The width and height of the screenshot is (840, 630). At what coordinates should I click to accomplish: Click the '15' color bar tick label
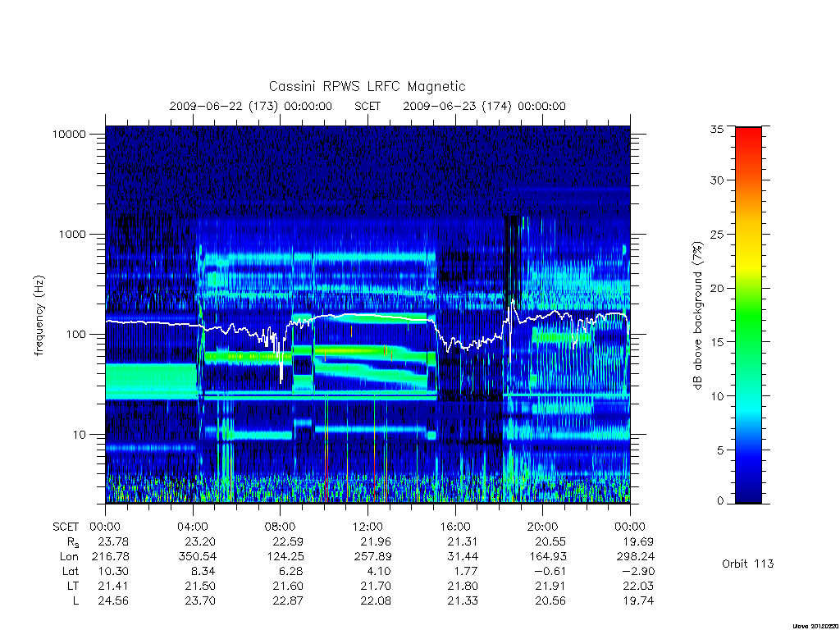coord(717,342)
